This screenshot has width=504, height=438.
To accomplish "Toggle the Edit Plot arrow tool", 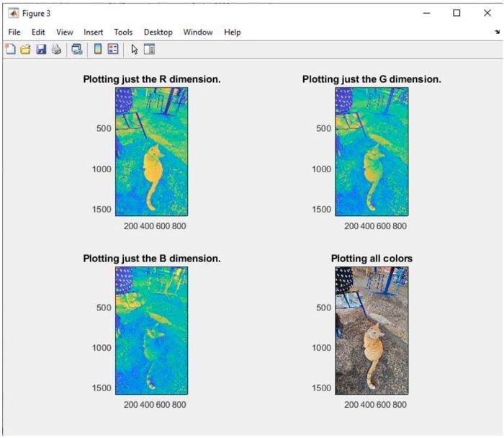I will tap(134, 50).
